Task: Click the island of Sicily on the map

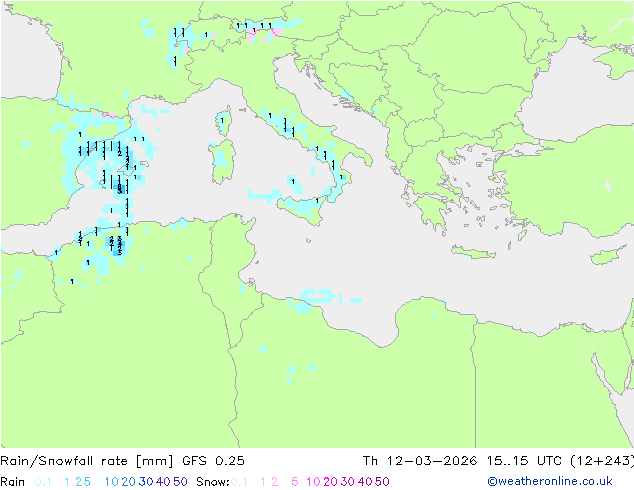Action: click(x=302, y=209)
